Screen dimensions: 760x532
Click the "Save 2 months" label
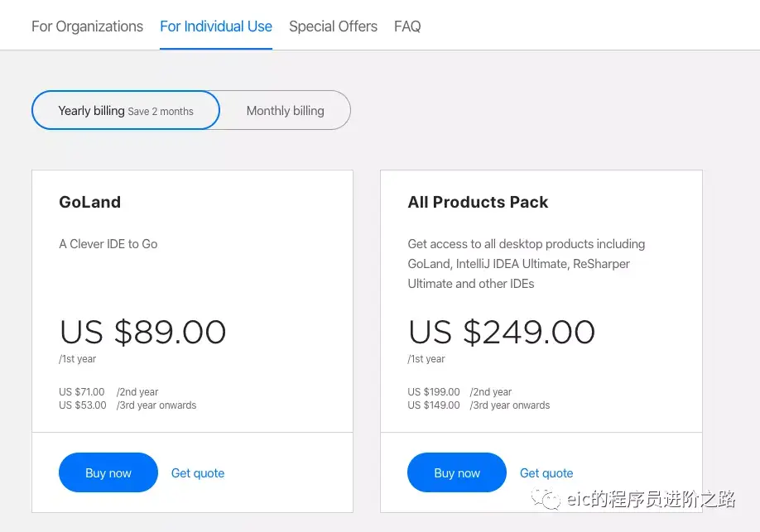point(161,112)
